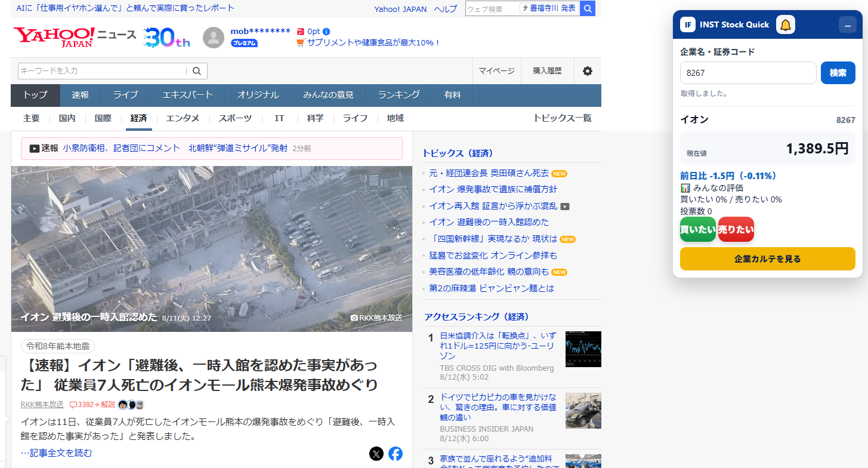The image size is (868, 468).
Task: Open topic 「四国新幹線」実現なるか 現状は
Action: (x=493, y=239)
